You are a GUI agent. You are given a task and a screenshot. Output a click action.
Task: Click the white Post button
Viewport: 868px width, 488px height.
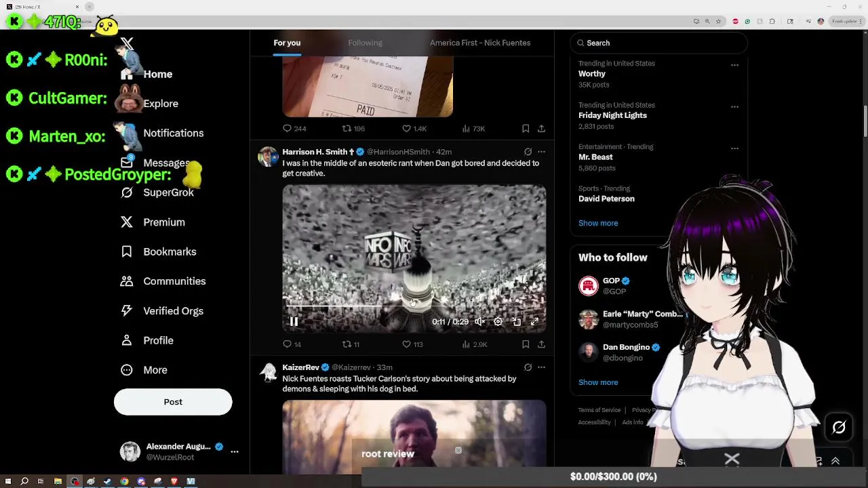tap(173, 402)
